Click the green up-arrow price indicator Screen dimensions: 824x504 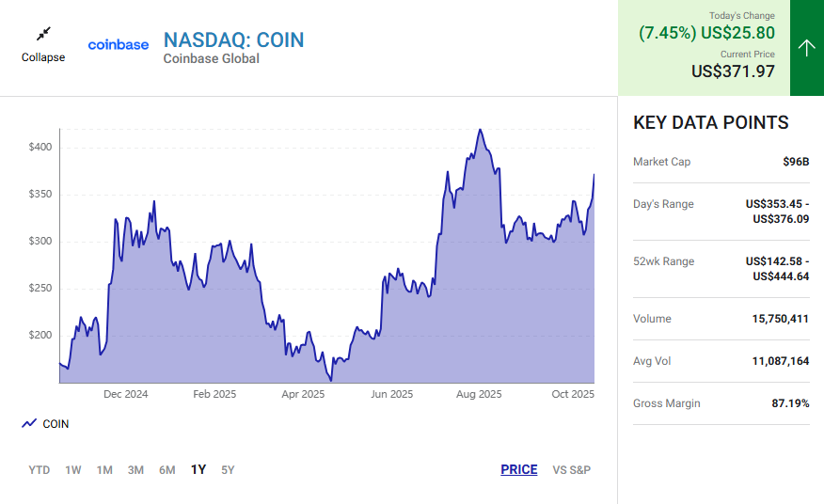pyautogui.click(x=806, y=48)
